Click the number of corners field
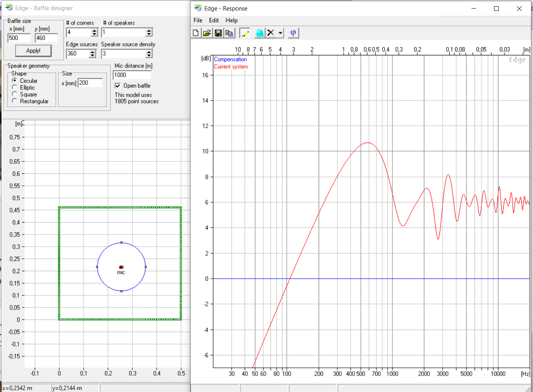Viewport: 533px width, 392px height. coord(79,32)
